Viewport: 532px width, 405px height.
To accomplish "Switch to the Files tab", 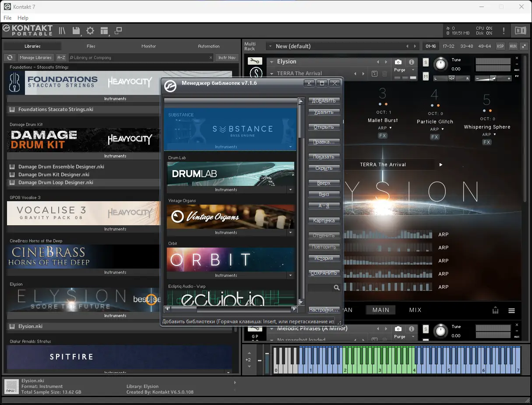I will click(x=91, y=46).
